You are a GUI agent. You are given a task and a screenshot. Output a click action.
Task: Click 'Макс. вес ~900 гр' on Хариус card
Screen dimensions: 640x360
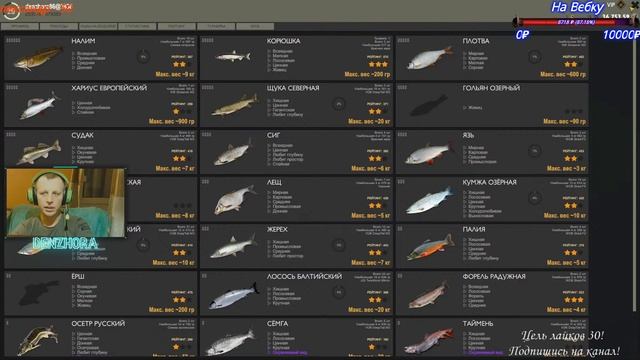tap(172, 122)
